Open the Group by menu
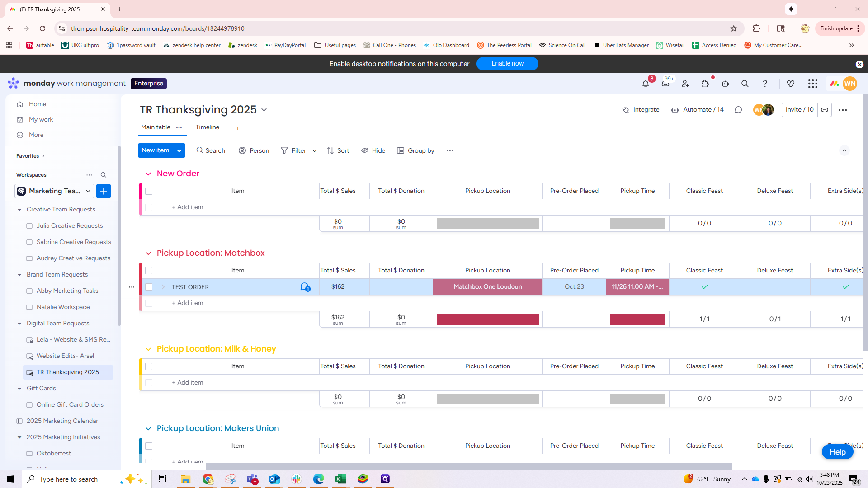The image size is (868, 488). point(416,150)
